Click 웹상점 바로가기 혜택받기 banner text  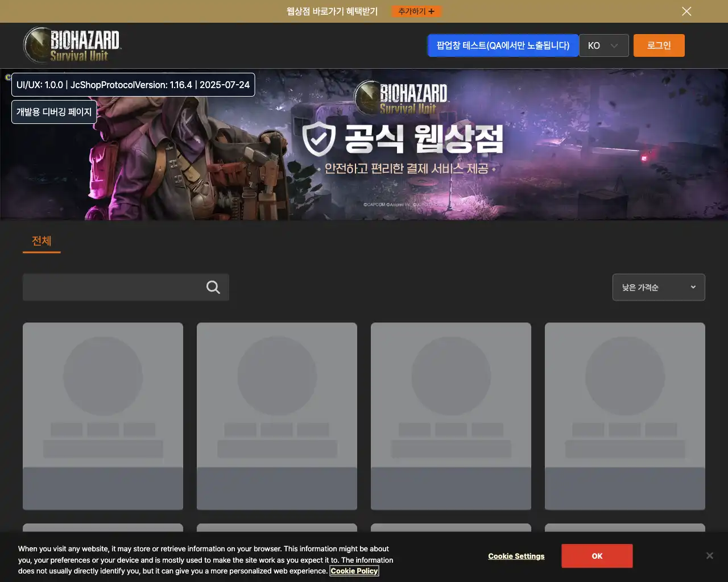332,11
